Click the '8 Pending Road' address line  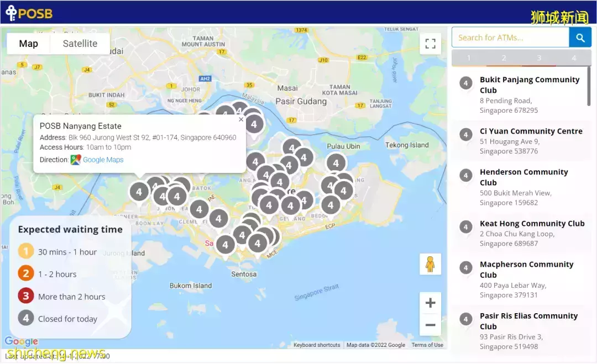coord(506,101)
